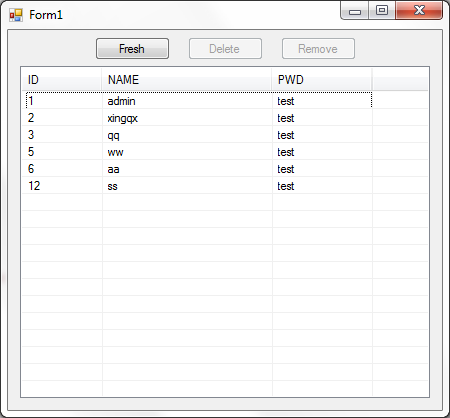Select the xingqx name cell
This screenshot has height=418, width=450.
(x=122, y=118)
